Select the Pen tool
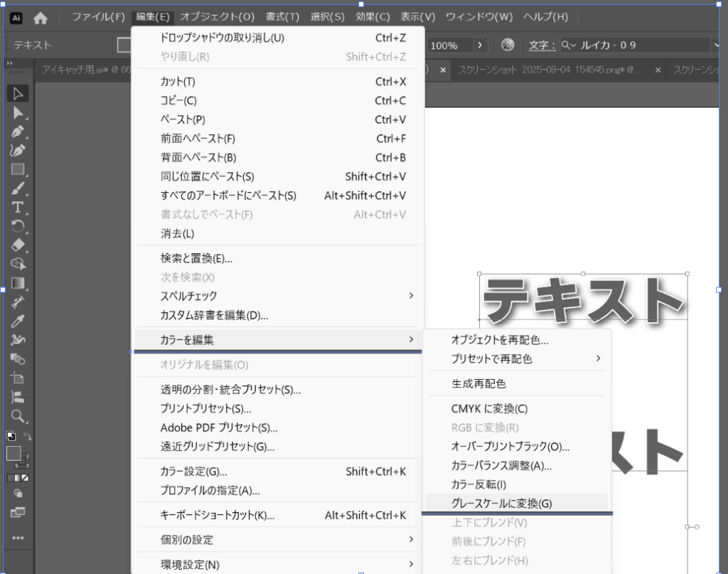 click(18, 132)
